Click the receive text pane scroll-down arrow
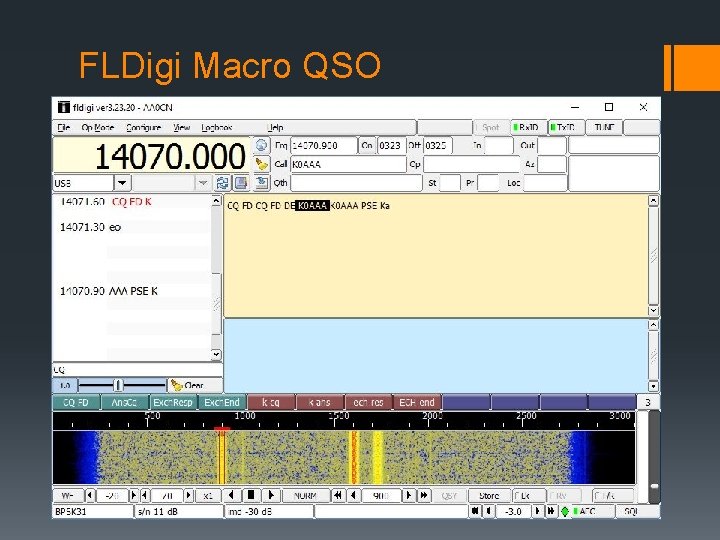720x540 pixels. point(653,310)
